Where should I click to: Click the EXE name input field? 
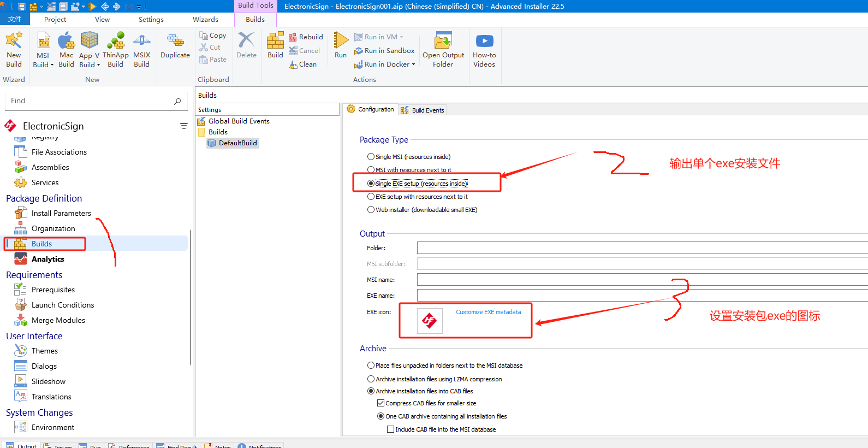click(642, 296)
